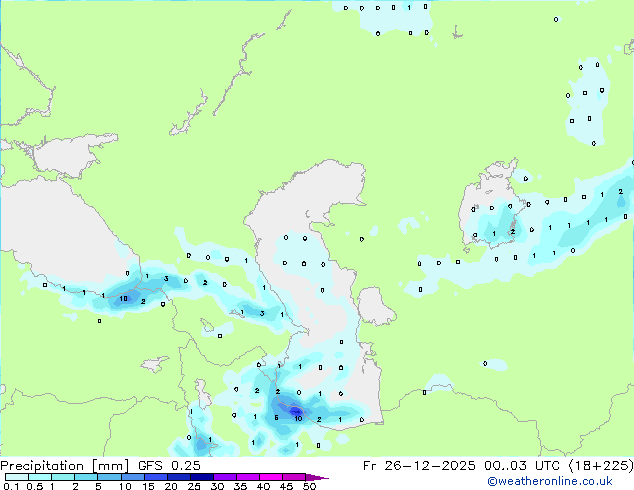Pick the 30–35 mm purple legend swatch

[225, 477]
